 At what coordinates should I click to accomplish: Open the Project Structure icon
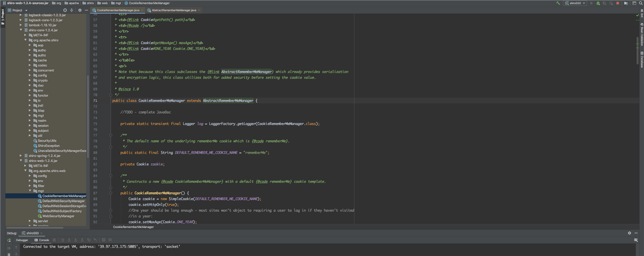click(x=626, y=3)
